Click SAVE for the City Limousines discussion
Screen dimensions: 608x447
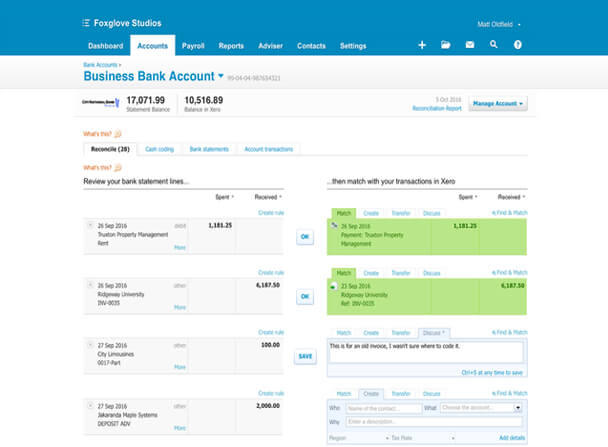(x=305, y=356)
